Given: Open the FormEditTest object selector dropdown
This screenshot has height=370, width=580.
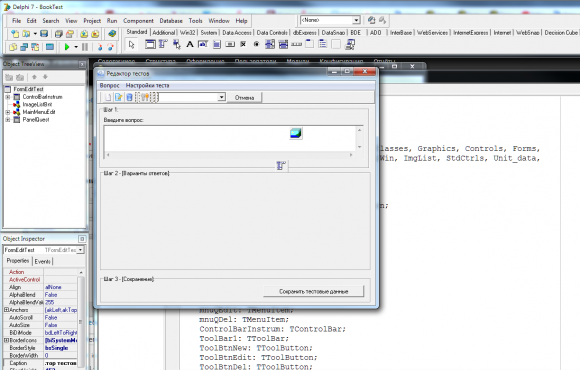Looking at the screenshot, I should [80, 250].
